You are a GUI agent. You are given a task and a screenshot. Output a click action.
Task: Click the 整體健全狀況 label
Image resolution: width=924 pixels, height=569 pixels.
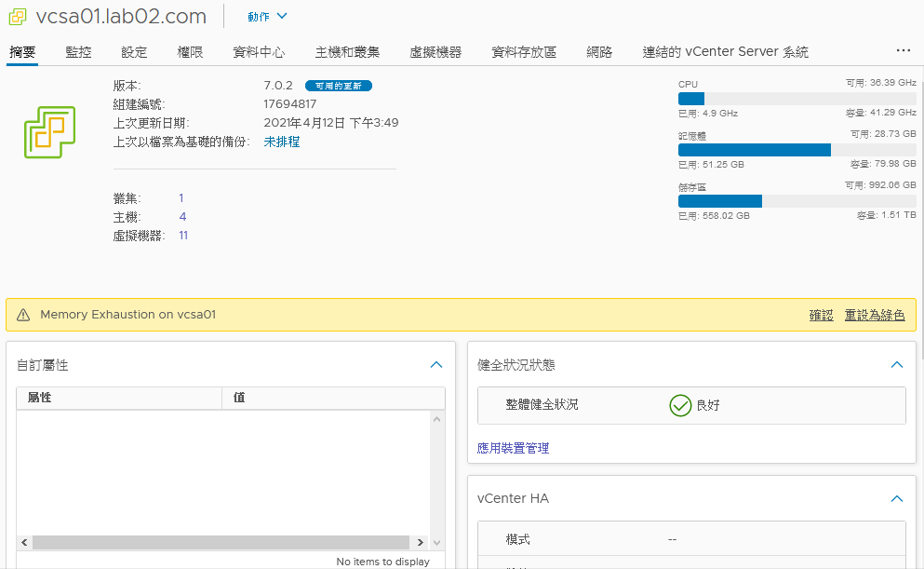pyautogui.click(x=542, y=405)
